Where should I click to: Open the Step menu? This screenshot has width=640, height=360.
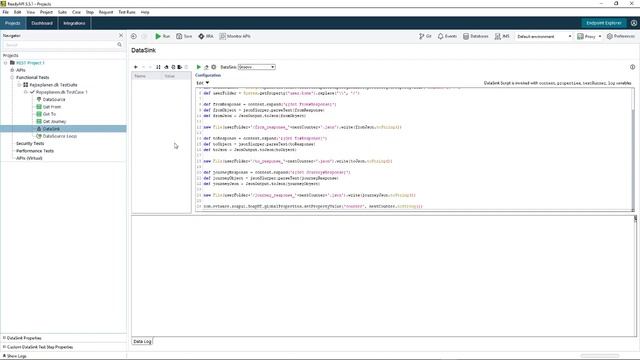tap(90, 12)
